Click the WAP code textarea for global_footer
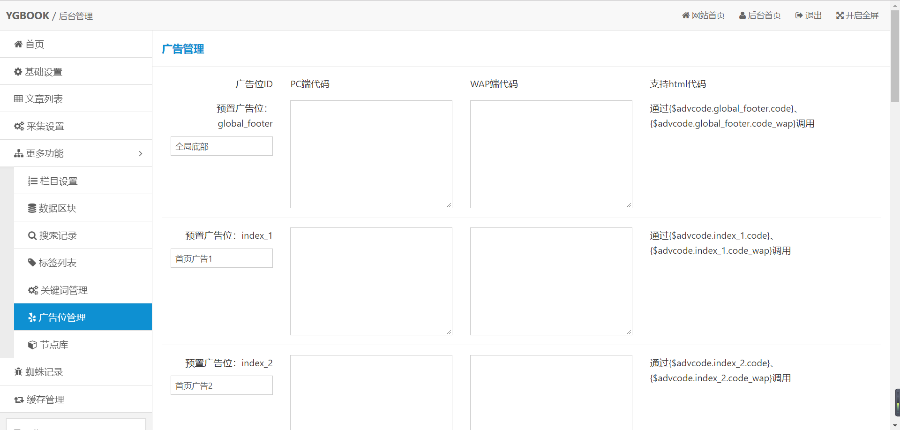900x430 pixels. [551, 154]
